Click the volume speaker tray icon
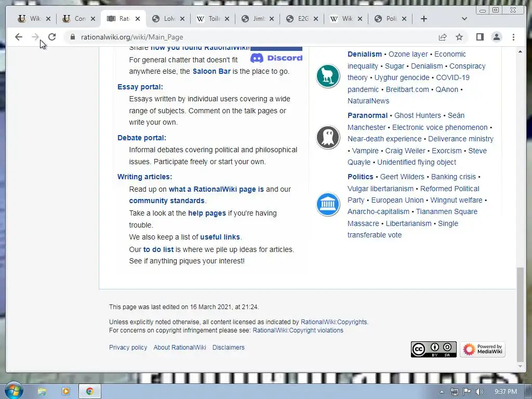The height and width of the screenshot is (399, 532). click(x=479, y=392)
